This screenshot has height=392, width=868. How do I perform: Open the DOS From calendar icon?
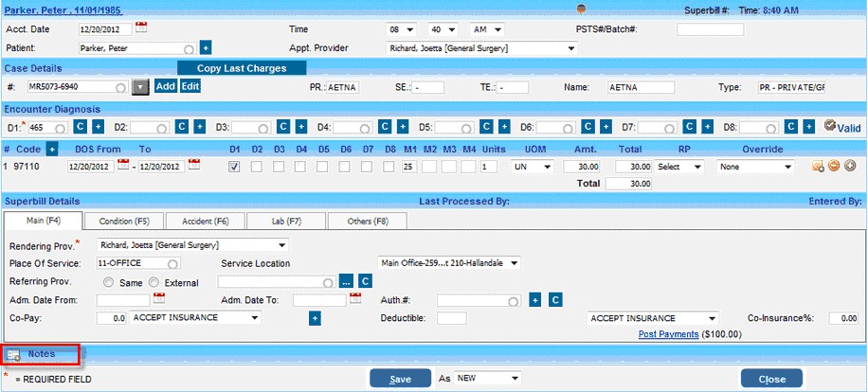point(122,166)
